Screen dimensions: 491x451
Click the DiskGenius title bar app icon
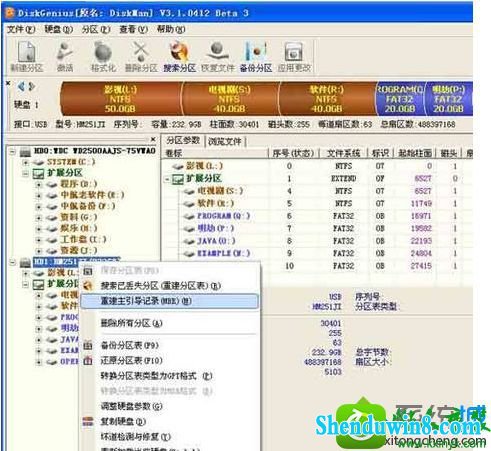(10, 13)
